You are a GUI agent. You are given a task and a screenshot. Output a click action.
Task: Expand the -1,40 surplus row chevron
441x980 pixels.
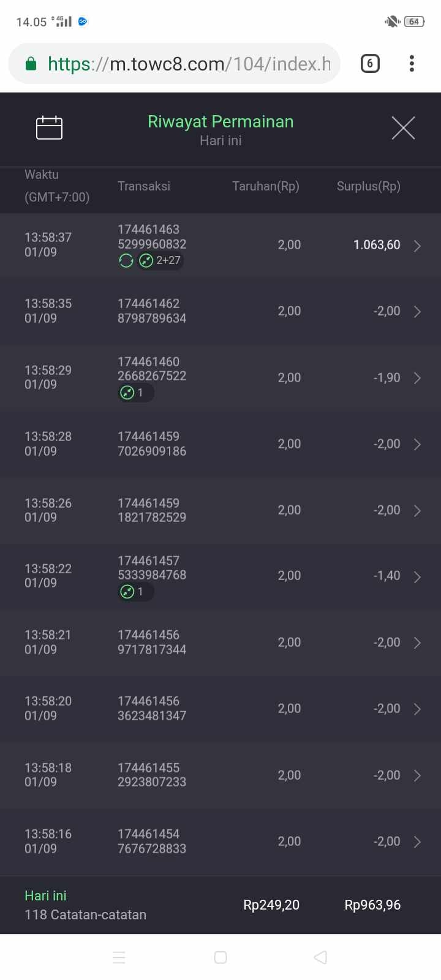417,577
